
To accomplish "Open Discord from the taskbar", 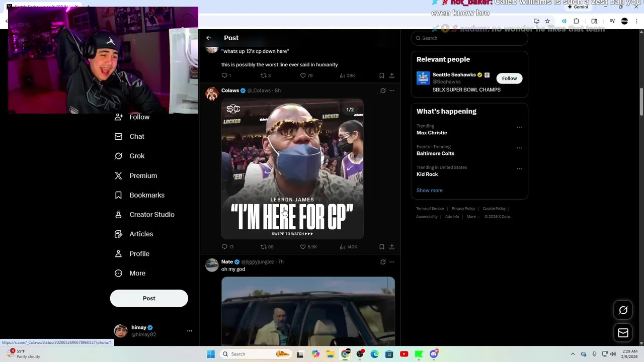I will 434,354.
